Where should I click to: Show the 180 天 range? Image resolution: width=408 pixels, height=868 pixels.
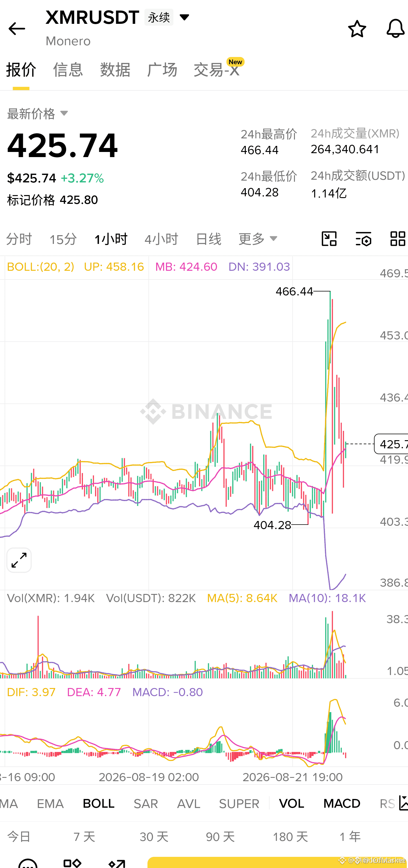[290, 836]
